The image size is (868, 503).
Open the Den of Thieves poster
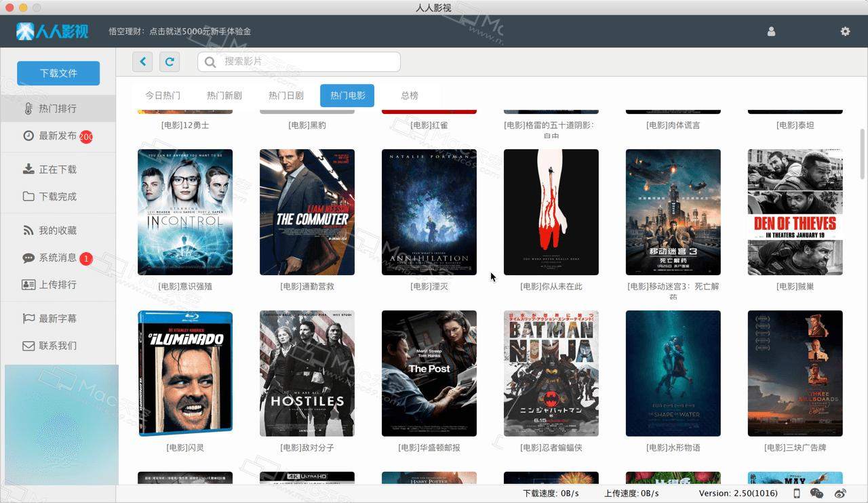pyautogui.click(x=795, y=212)
